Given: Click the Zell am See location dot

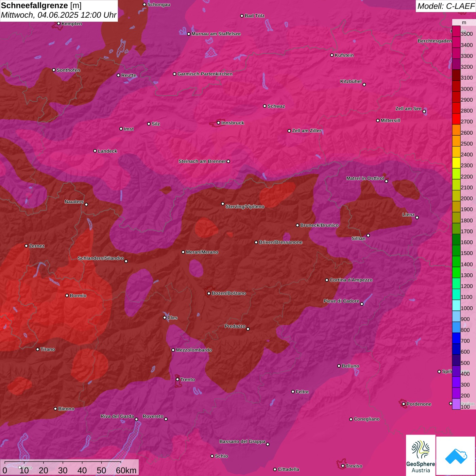Looking at the screenshot, I should pos(424,112).
